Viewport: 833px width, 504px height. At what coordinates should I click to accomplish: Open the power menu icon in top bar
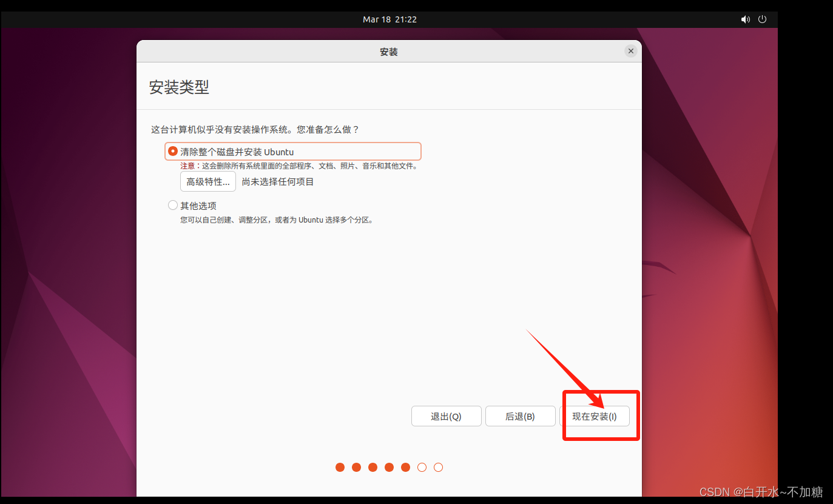tap(763, 19)
